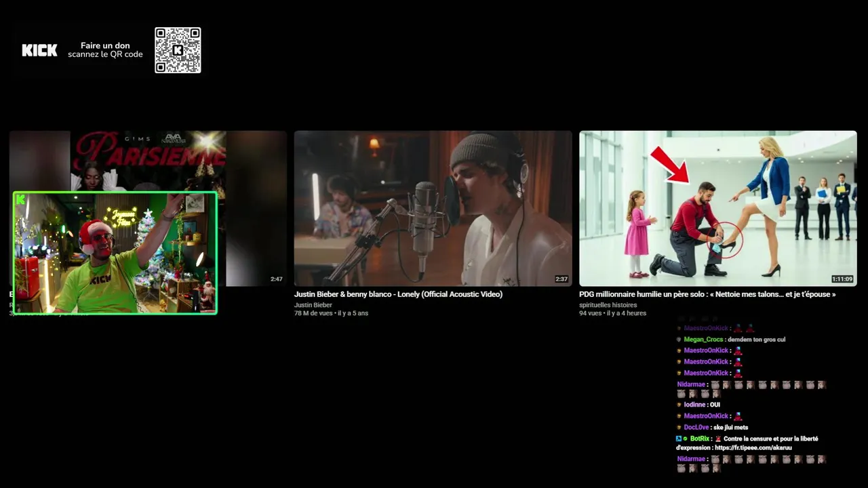Open the Justin Bieber channel name link
This screenshot has width=868, height=488.
coord(313,305)
